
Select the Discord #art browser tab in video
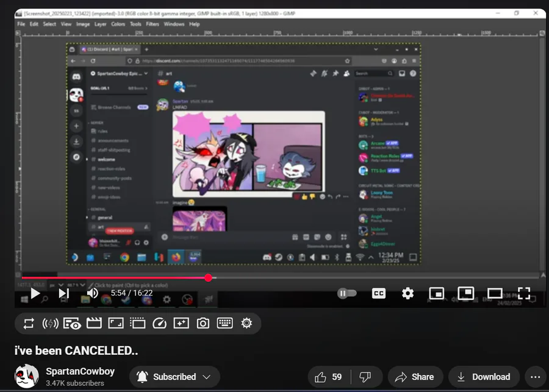(x=110, y=49)
